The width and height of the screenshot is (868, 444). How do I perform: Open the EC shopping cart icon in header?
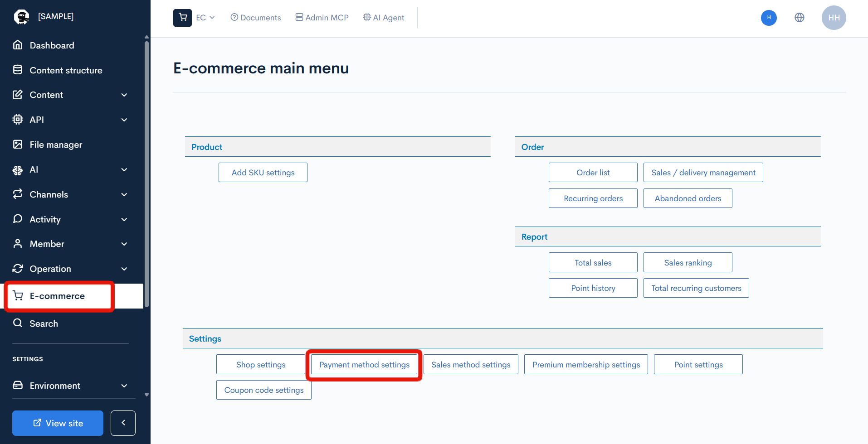[182, 18]
